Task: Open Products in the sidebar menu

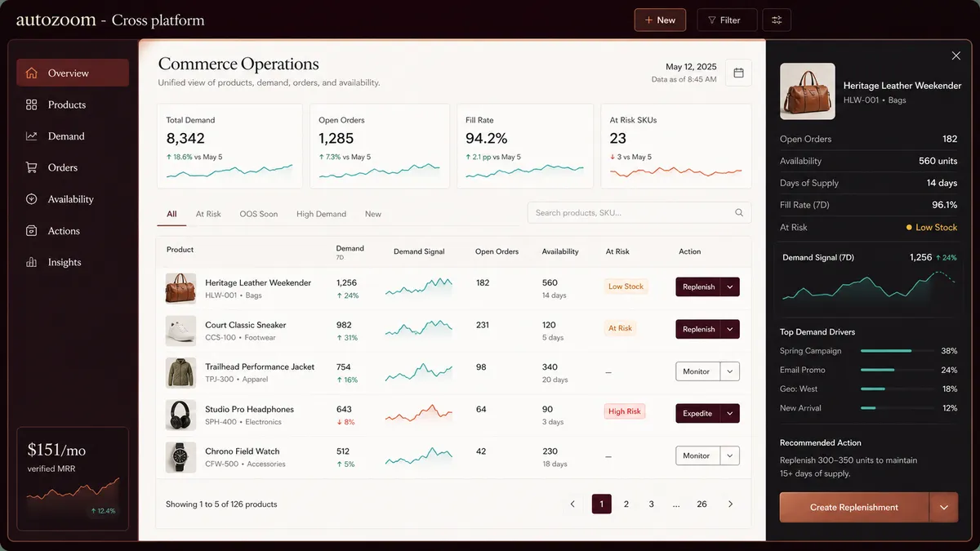Action: 73,104
